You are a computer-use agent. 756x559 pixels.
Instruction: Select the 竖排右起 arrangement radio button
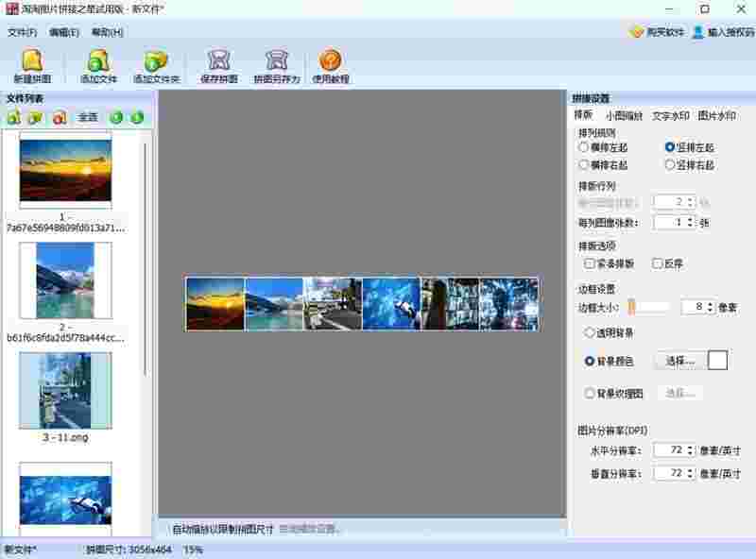coord(668,166)
